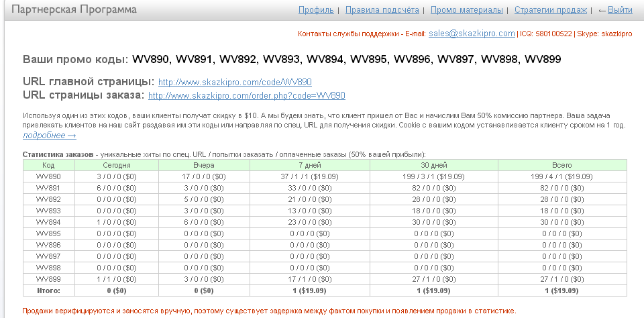644x318 pixels.
Task: Click the sales@skazkipro.com email link
Action: click(472, 33)
